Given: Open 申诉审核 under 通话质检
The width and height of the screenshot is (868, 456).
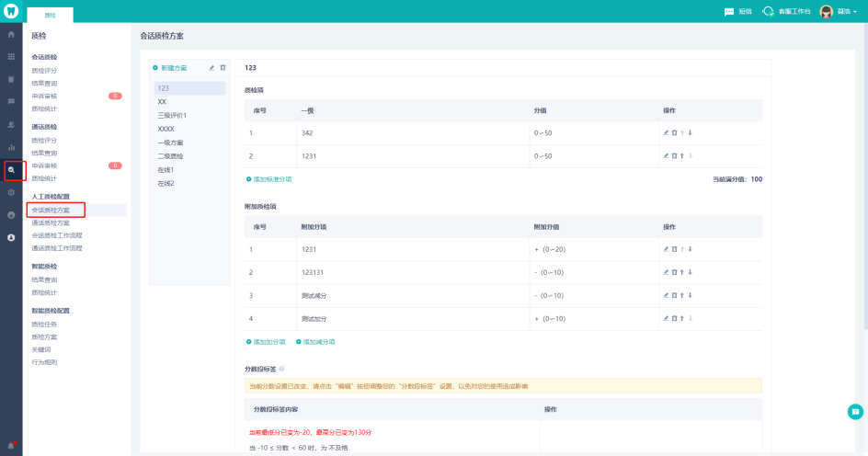Looking at the screenshot, I should (44, 166).
